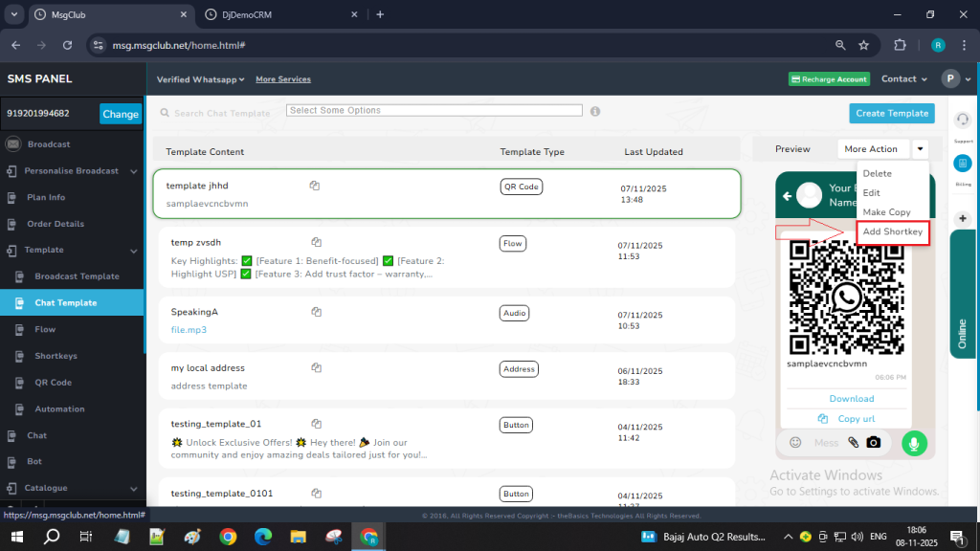The height and width of the screenshot is (551, 980).
Task: Select Add Shortkey from action menu
Action: tap(892, 231)
